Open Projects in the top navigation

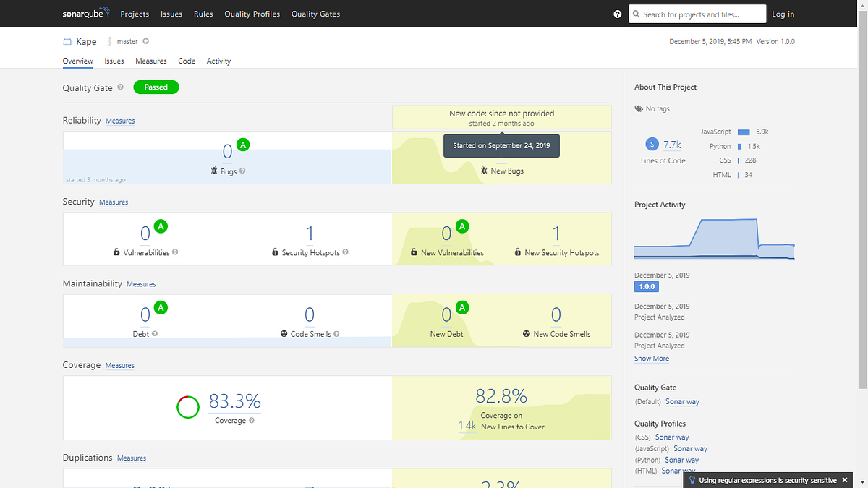tap(135, 14)
